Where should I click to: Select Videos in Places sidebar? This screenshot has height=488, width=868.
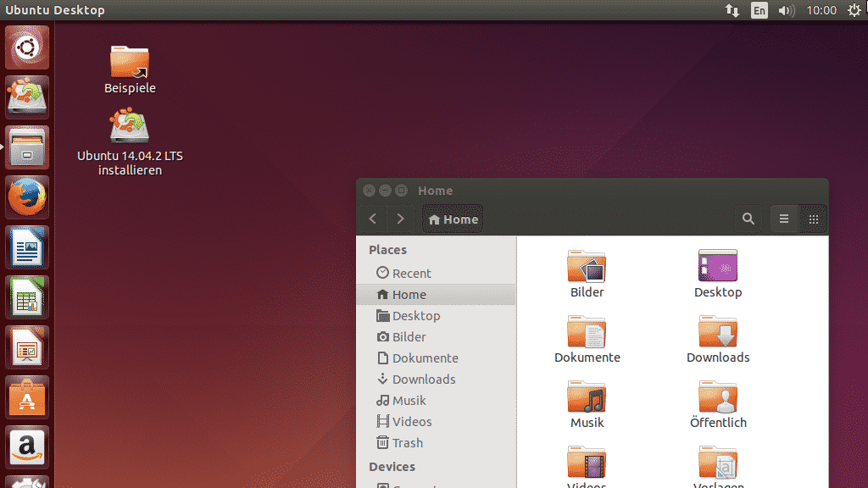coord(437,422)
